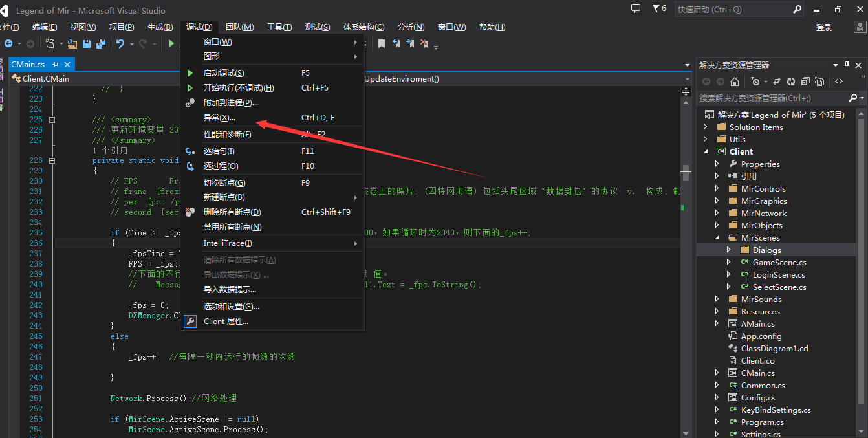Toggle bookmark using the bookmark toolbar icon

pyautogui.click(x=382, y=43)
